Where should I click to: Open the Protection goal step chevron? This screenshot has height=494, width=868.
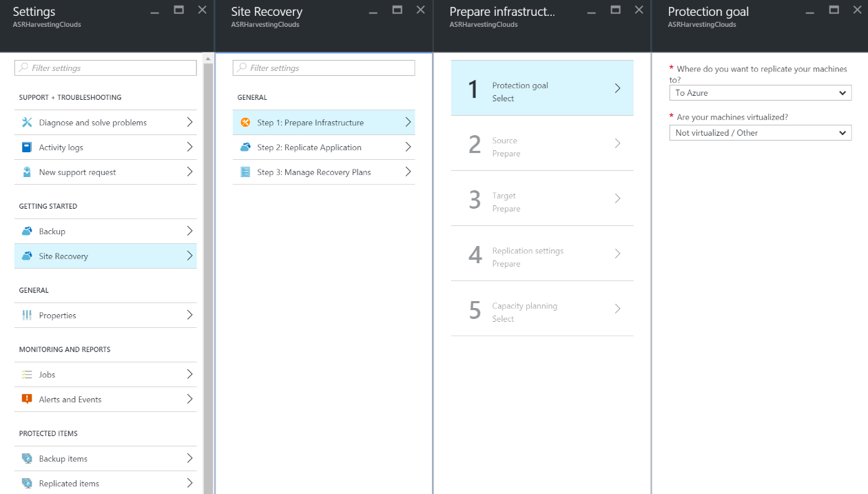(618, 88)
